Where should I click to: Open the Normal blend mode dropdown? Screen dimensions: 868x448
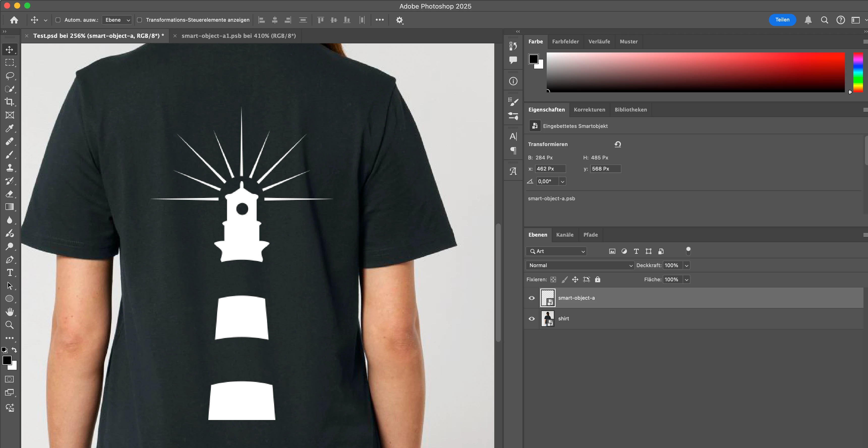(580, 265)
